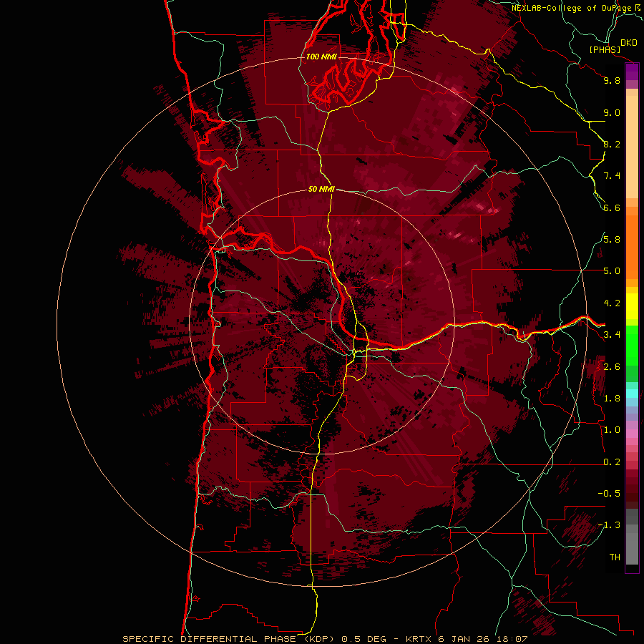Click the 3.4 legend value

click(612, 335)
